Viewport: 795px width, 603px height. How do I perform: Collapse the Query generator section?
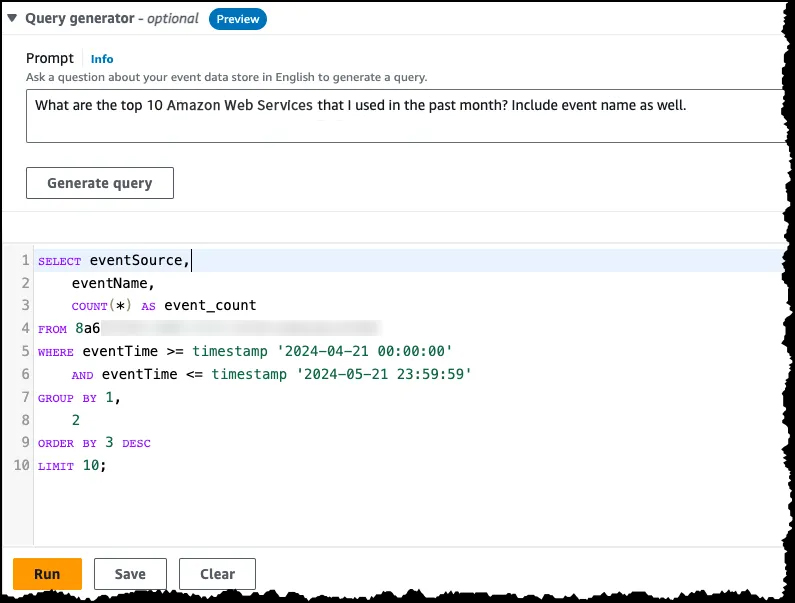12,18
